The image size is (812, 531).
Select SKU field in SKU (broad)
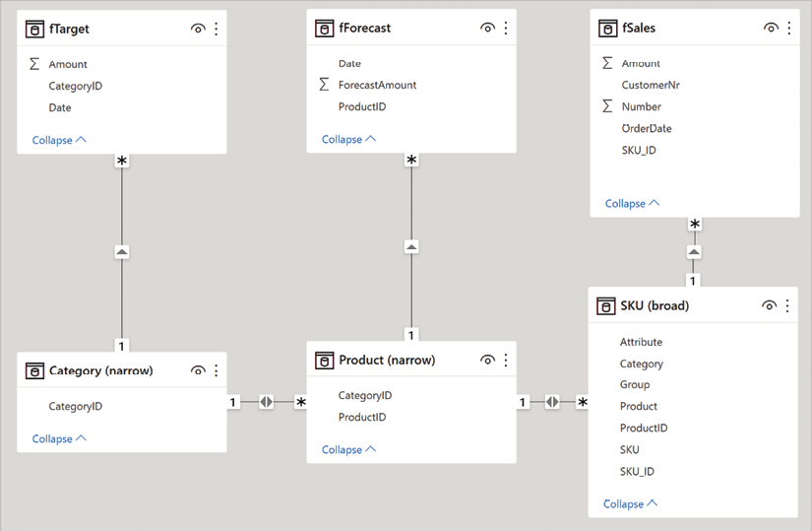point(630,450)
